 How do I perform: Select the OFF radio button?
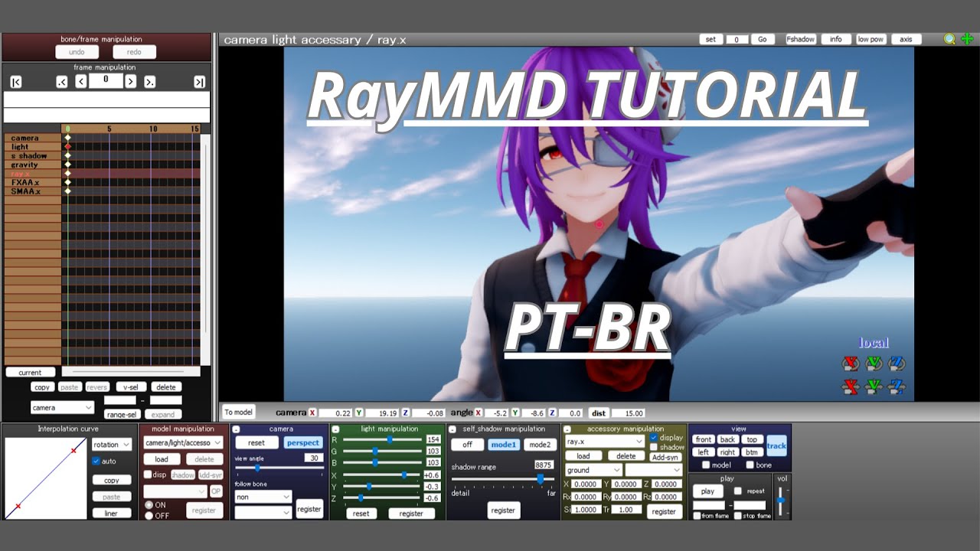[149, 516]
